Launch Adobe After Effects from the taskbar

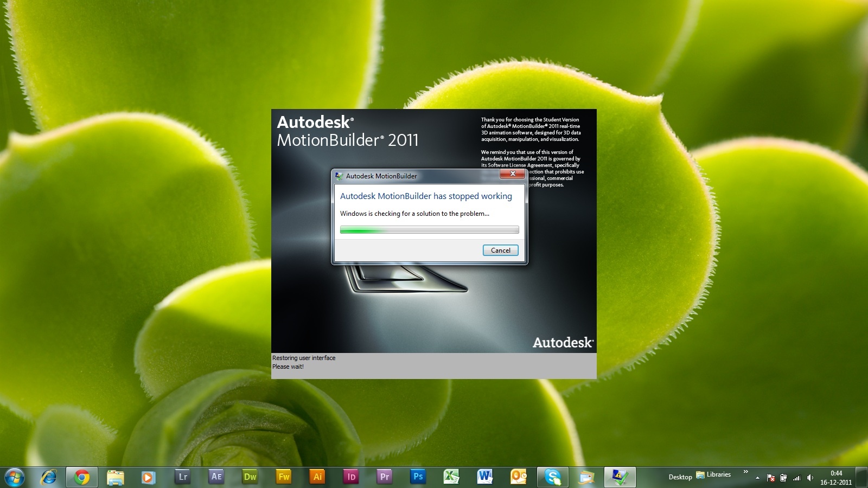216,477
